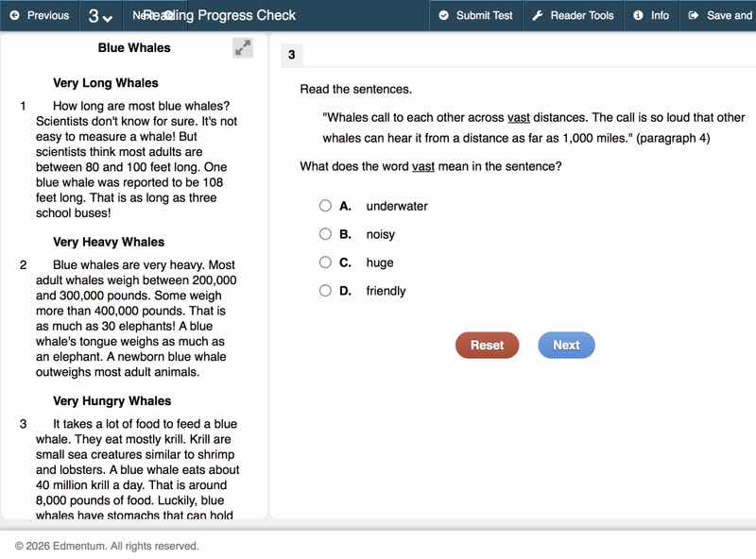Image resolution: width=756 pixels, height=559 pixels.
Task: Click the Very Heavy Whales heading
Action: (x=109, y=242)
